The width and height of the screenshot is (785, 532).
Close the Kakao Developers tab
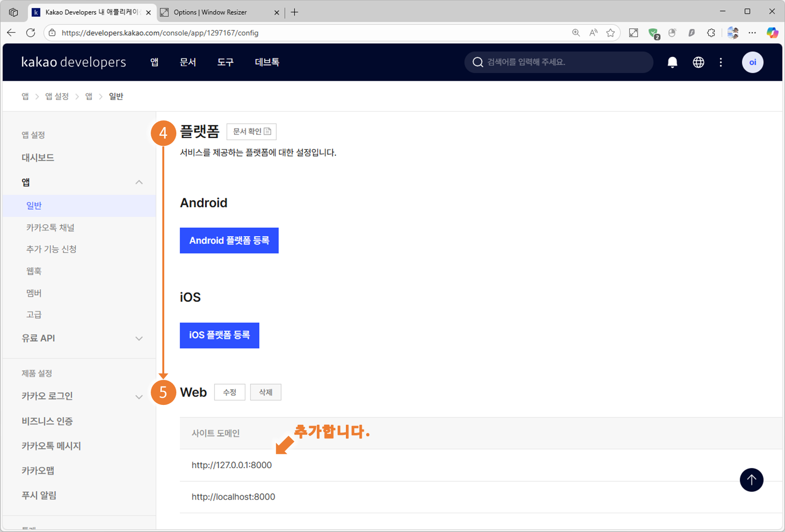148,13
